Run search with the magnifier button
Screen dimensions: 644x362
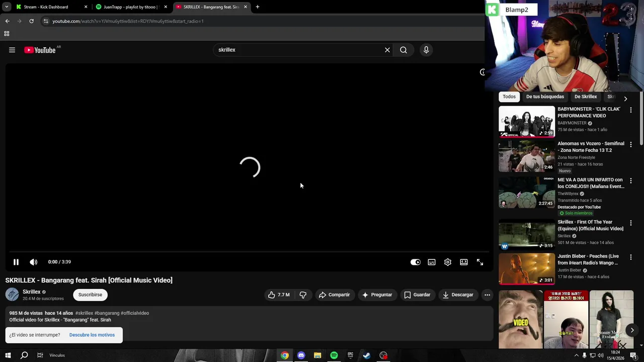pyautogui.click(x=404, y=50)
